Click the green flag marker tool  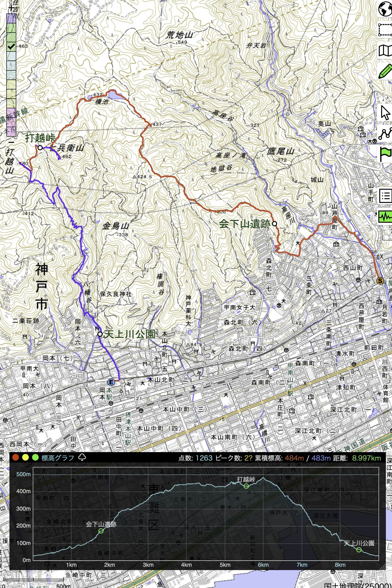(x=385, y=154)
